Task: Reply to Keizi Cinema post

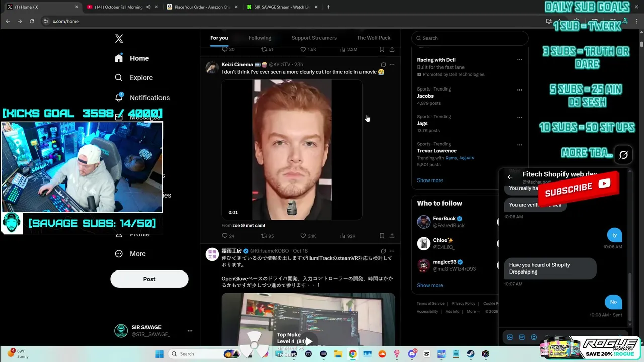Action: pyautogui.click(x=228, y=236)
